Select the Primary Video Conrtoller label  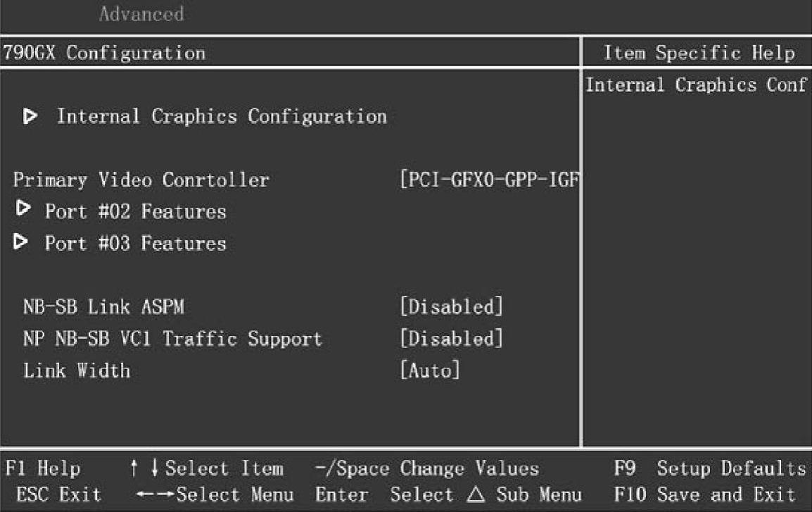141,180
